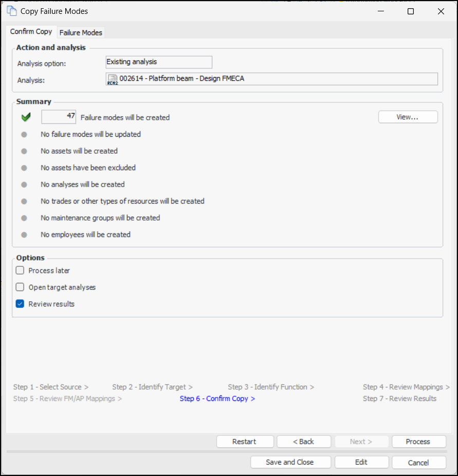The image size is (458, 476).
Task: Click 'No maintenance groups will be created'
Action: [100, 217]
